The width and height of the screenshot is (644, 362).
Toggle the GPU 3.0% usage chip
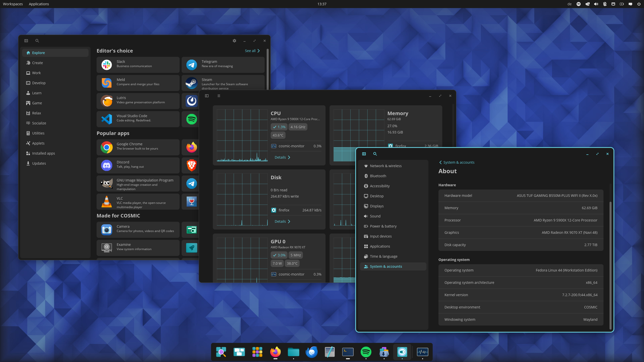point(279,255)
